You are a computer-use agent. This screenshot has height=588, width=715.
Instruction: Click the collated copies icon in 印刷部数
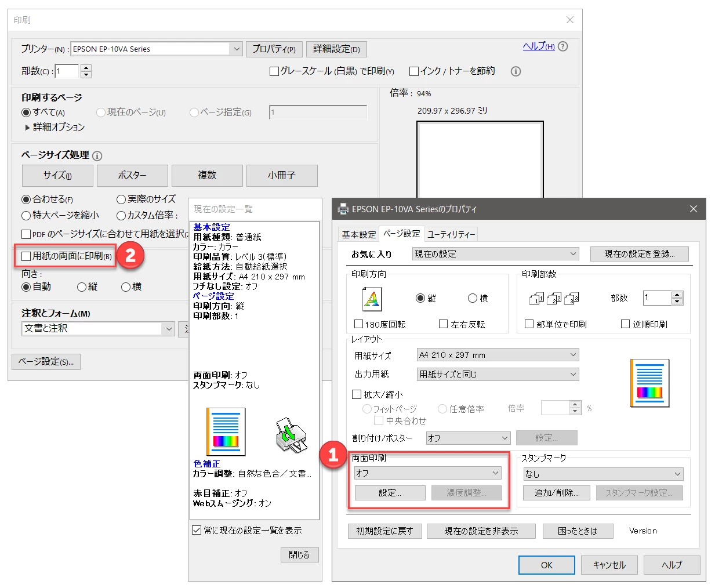point(554,298)
